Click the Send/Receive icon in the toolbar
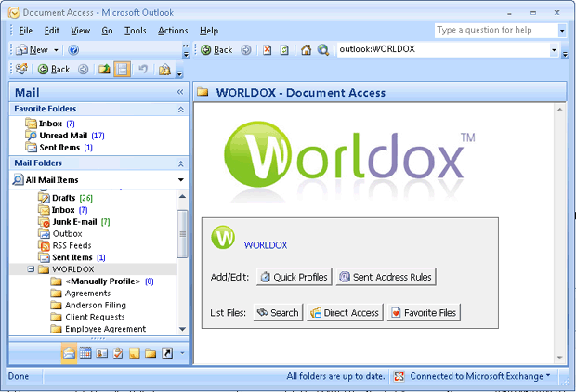The height and width of the screenshot is (392, 576). 21,69
